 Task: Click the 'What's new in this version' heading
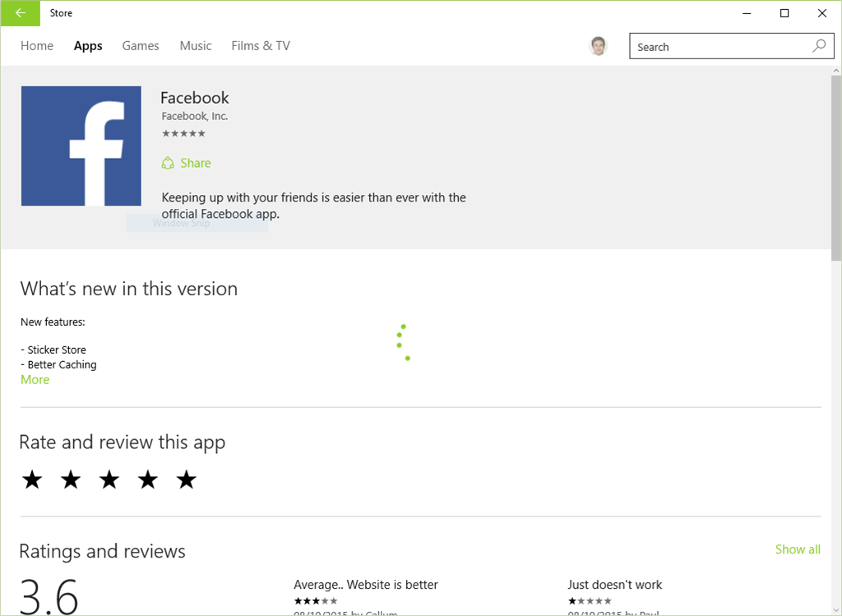pos(129,289)
